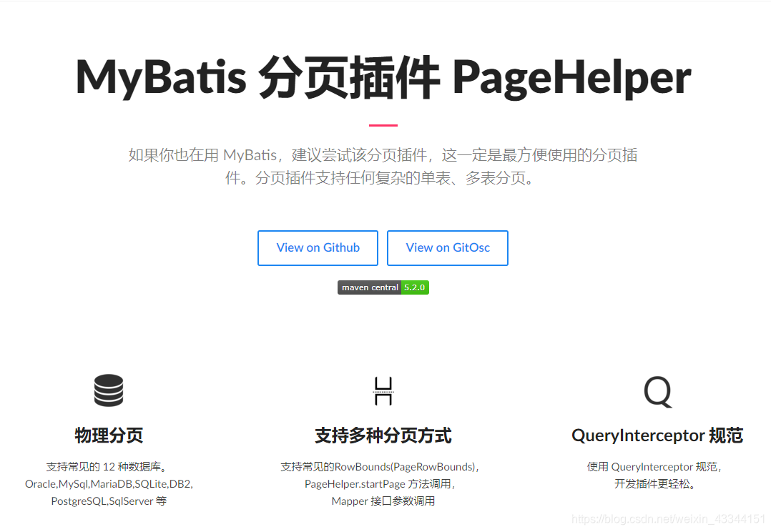Select the RowBounds pagination icon above 支持多种分页方式
Image resolution: width=771 pixels, height=532 pixels.
point(383,390)
